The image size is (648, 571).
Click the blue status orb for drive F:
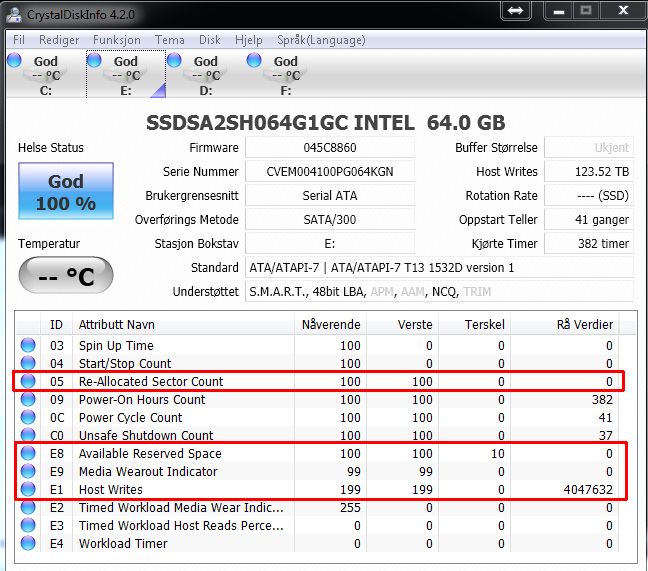(254, 60)
